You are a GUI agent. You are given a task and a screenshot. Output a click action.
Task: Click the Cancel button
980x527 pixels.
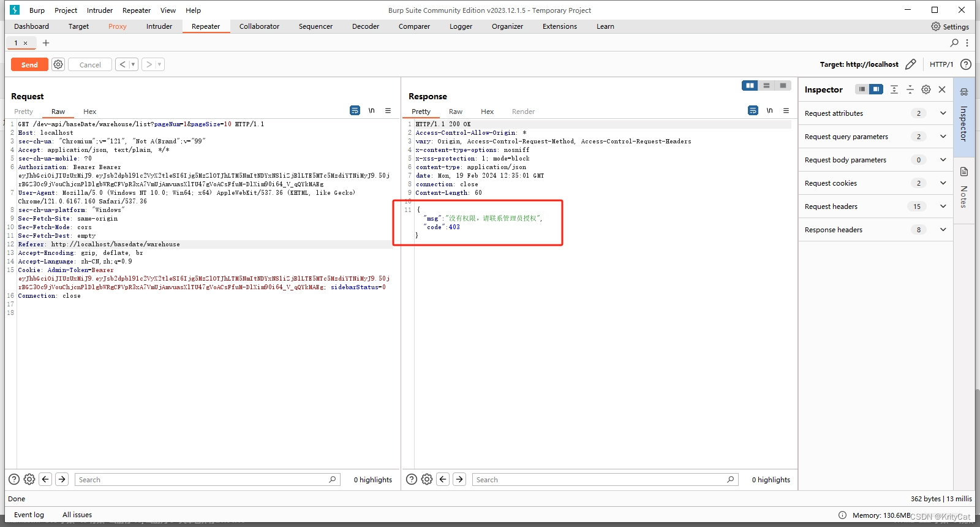(x=90, y=64)
